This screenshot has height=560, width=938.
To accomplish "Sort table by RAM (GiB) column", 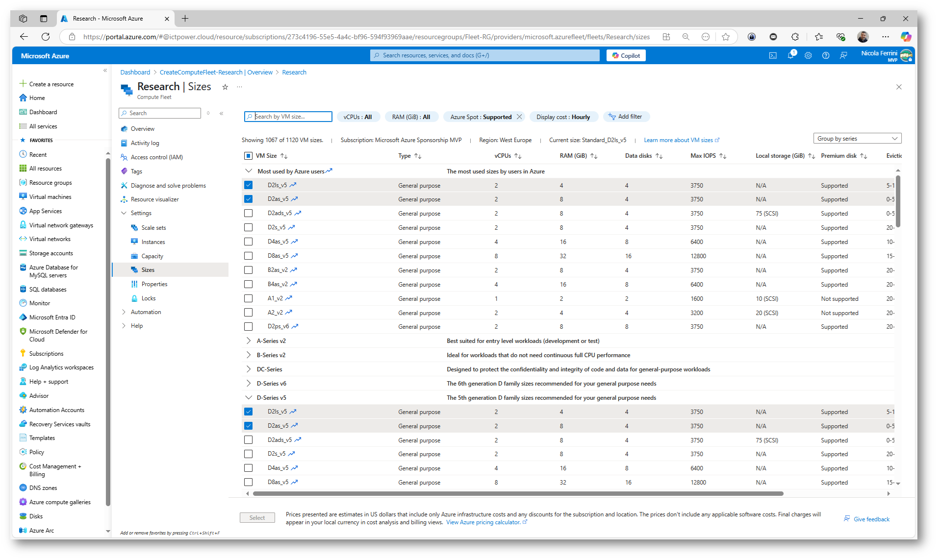I will pos(579,156).
